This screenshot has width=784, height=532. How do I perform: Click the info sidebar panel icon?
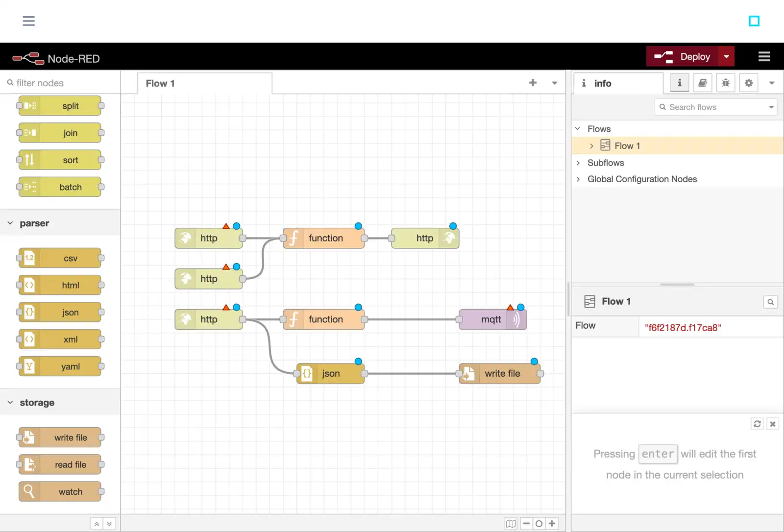click(679, 83)
